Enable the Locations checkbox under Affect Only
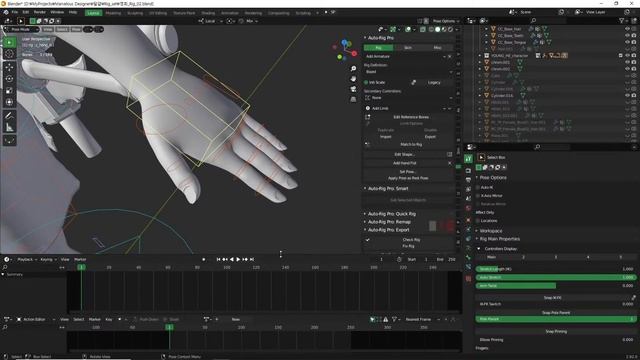 pyautogui.click(x=478, y=220)
